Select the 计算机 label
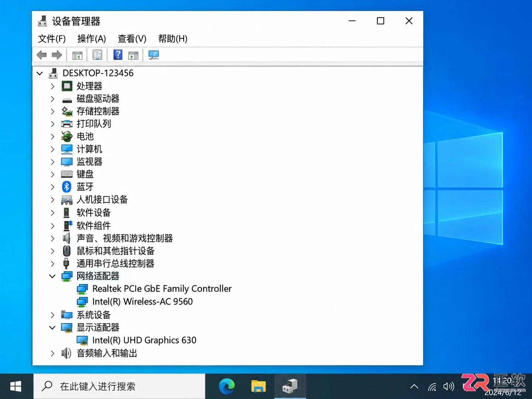This screenshot has width=532, height=399. [89, 149]
